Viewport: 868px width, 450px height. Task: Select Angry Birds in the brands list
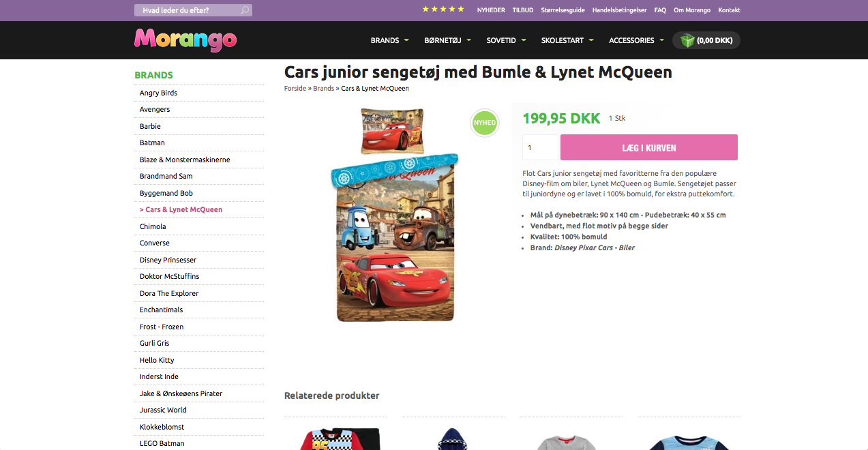tap(158, 93)
